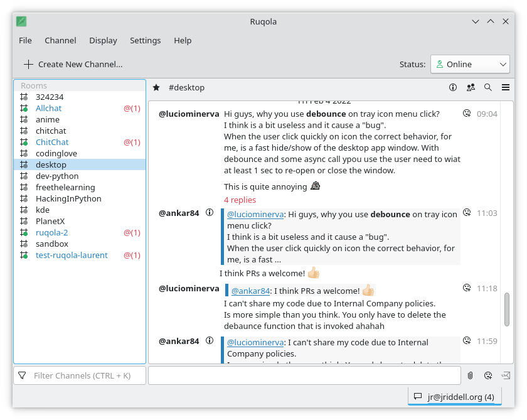This screenshot has width=527, height=420.
Task: Open channel info icon in header
Action: pyautogui.click(x=453, y=88)
